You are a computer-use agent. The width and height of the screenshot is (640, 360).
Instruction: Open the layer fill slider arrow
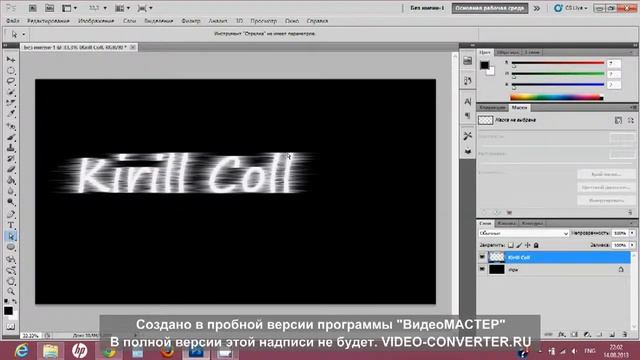click(632, 245)
